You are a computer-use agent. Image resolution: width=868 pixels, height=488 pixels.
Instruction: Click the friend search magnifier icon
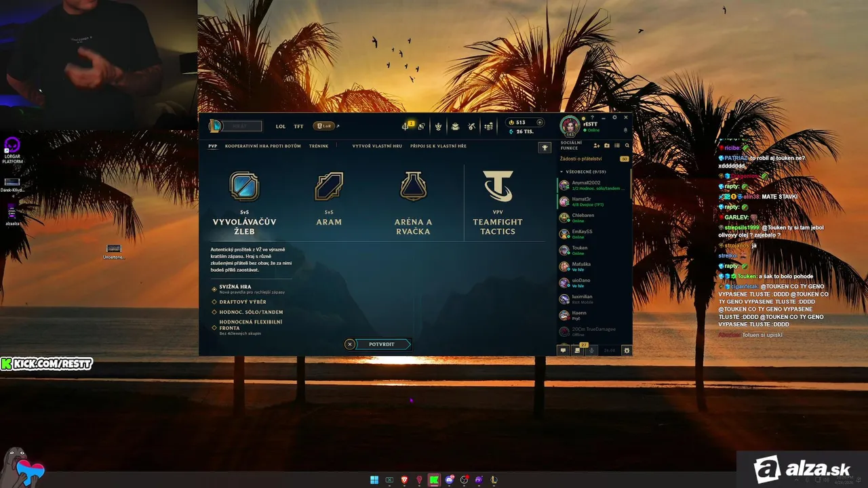coord(627,146)
